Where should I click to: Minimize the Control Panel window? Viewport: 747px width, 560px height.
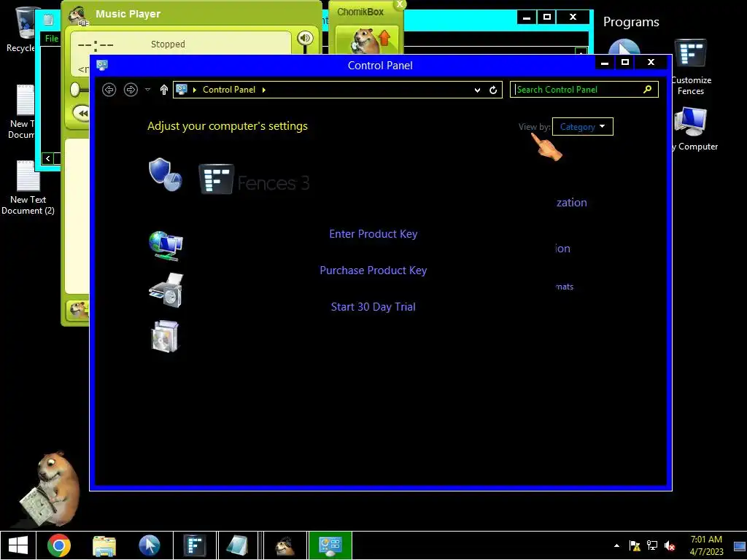tap(605, 62)
